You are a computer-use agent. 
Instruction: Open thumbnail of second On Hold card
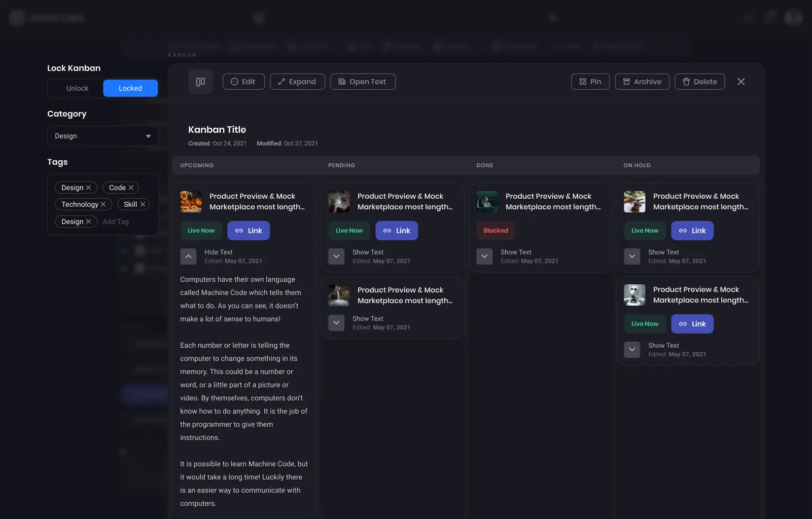pyautogui.click(x=634, y=295)
